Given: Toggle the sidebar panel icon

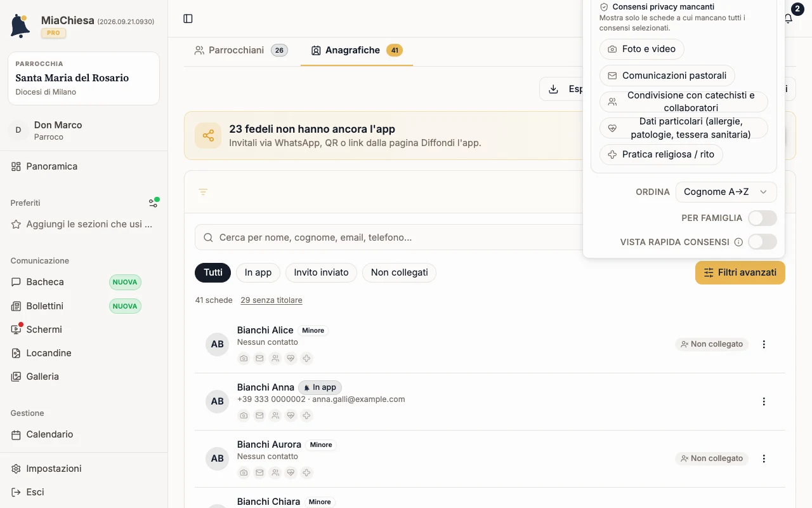Looking at the screenshot, I should (188, 18).
